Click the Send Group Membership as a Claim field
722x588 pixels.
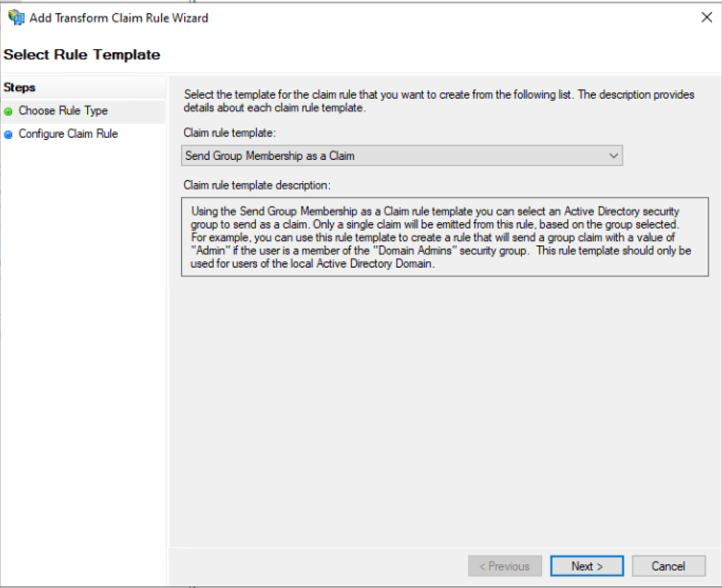pos(369,156)
